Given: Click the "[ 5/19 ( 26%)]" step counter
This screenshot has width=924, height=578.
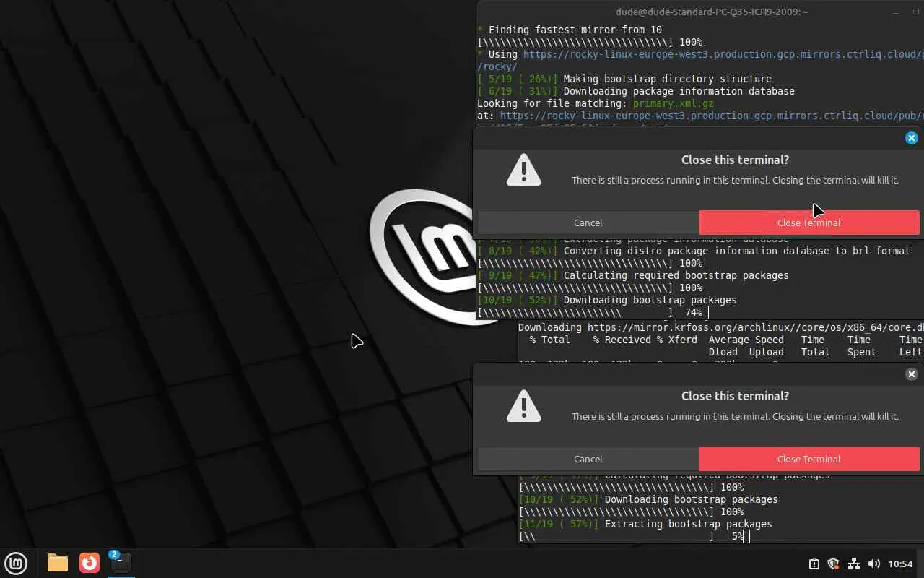Looking at the screenshot, I should [518, 79].
